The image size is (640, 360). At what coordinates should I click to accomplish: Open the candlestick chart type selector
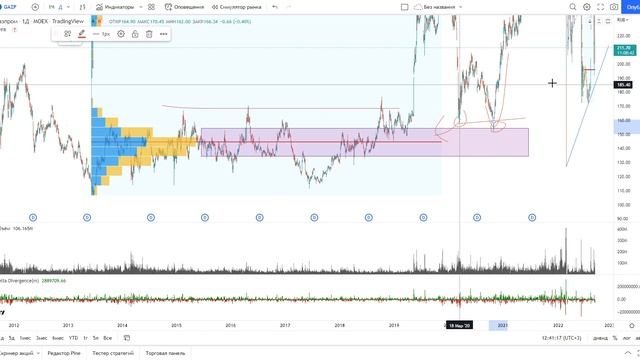tap(82, 7)
